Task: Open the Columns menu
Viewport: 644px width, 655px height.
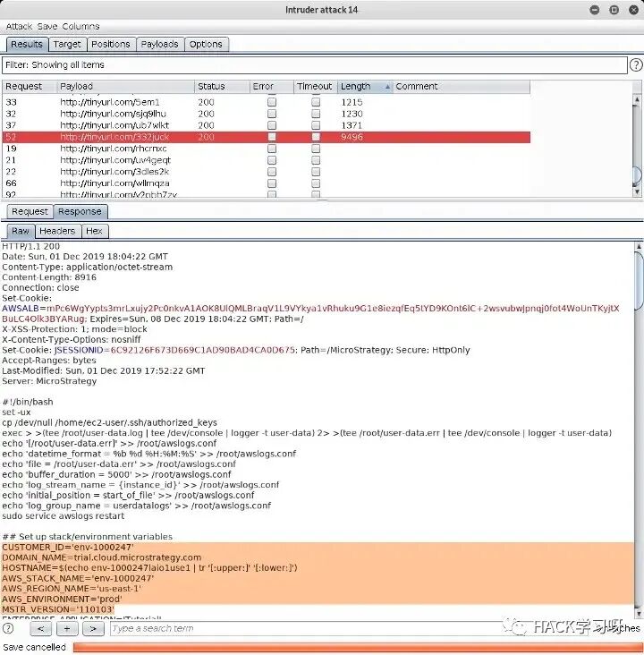Action: tap(81, 26)
